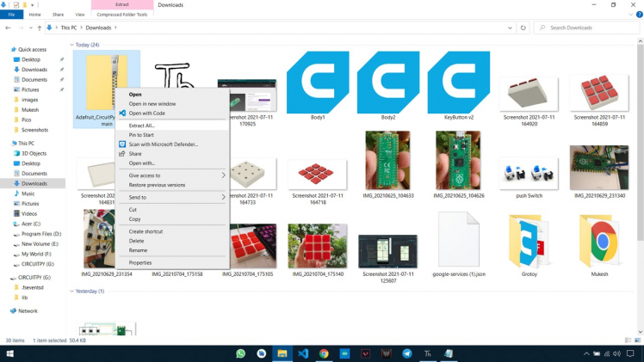This screenshot has height=362, width=644.
Task: Open the Body1 Cura file
Action: coord(318,86)
